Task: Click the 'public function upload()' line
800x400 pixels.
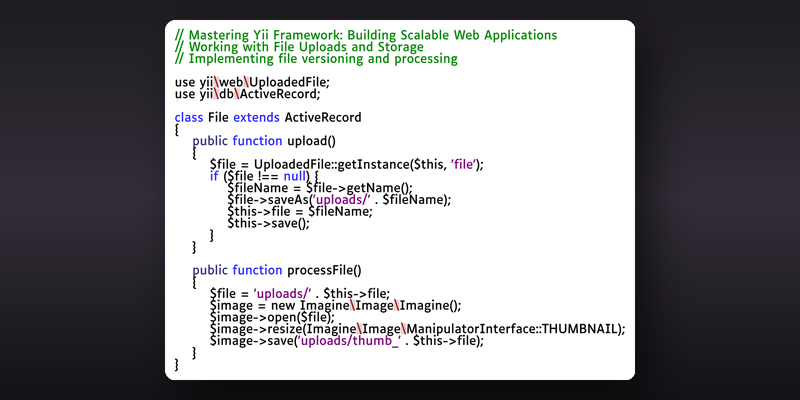Action: click(264, 141)
